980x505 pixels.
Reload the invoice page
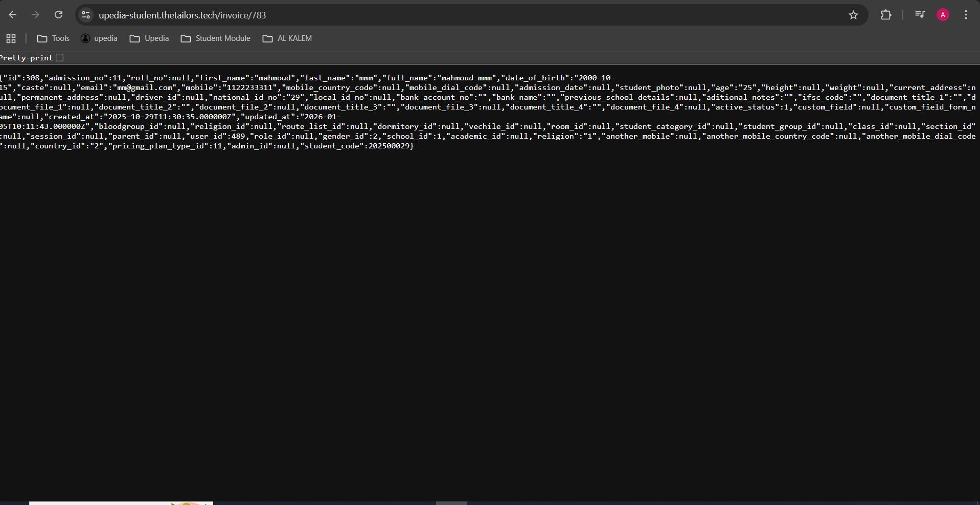[58, 15]
